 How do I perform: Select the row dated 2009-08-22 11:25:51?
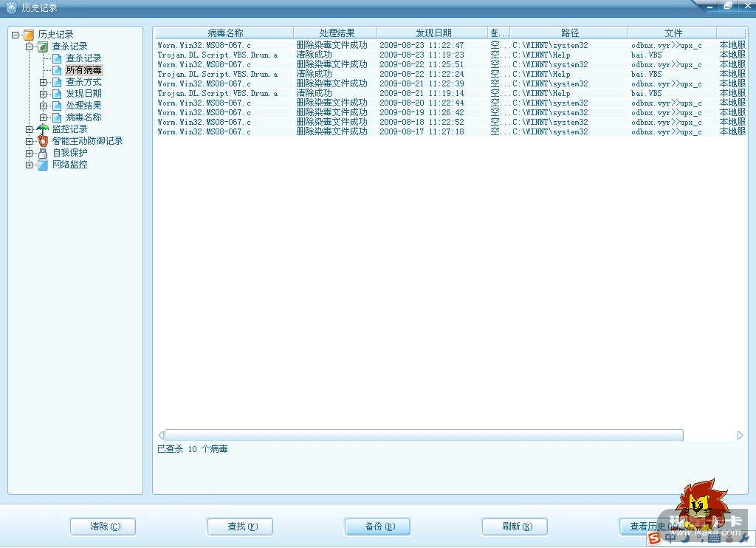click(x=450, y=65)
